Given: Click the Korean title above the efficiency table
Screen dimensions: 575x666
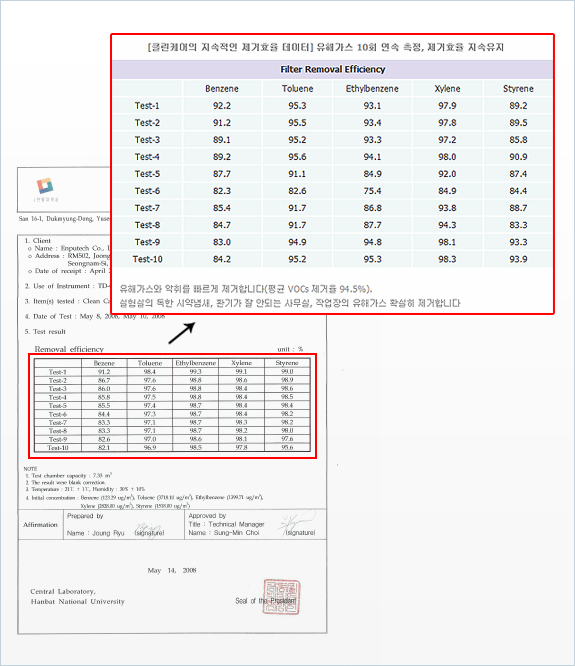Looking at the screenshot, I should 326,47.
